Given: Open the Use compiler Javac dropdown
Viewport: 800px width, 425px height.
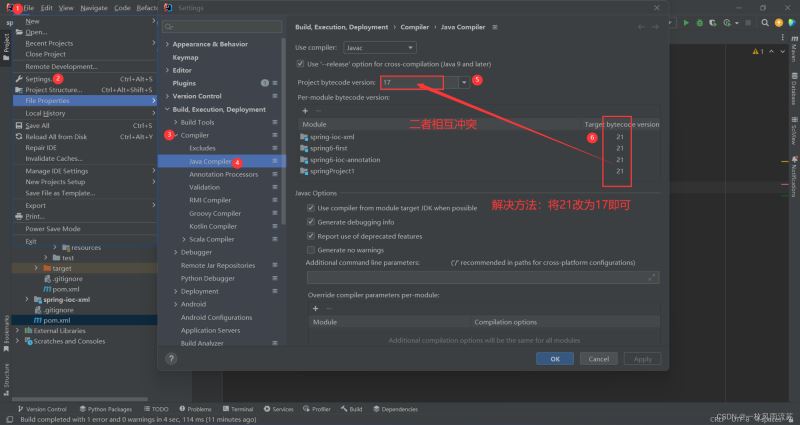Looking at the screenshot, I should [380, 48].
